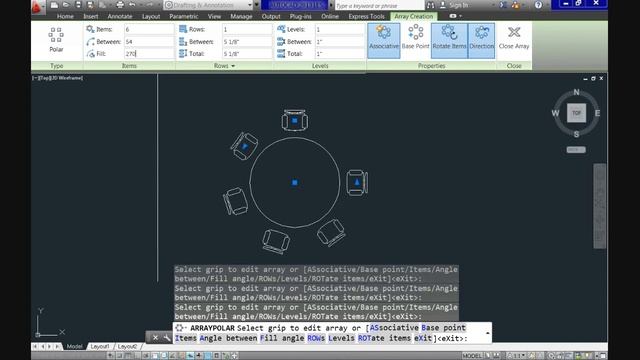The width and height of the screenshot is (640, 360).
Task: Switch to the Layout1 tab
Action: pyautogui.click(x=100, y=346)
